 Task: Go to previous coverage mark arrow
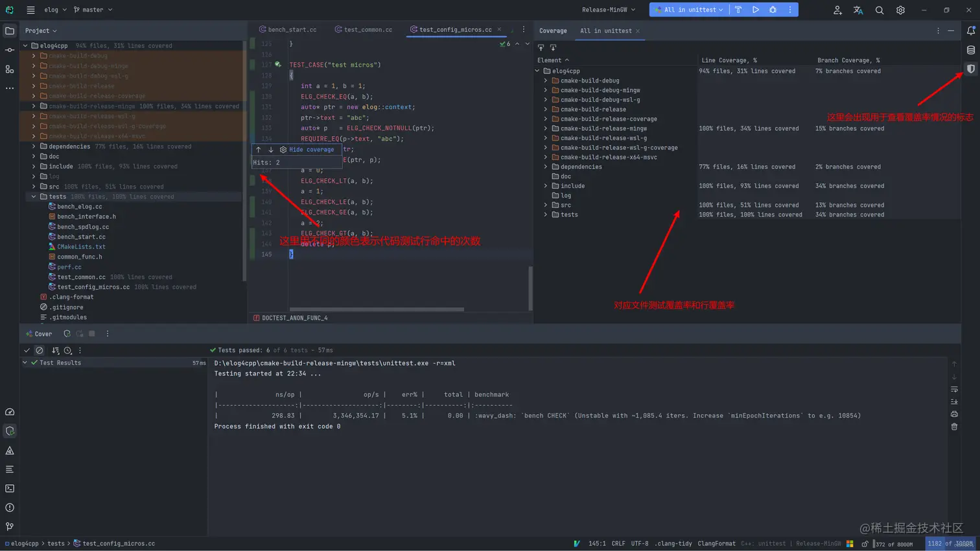[258, 150]
